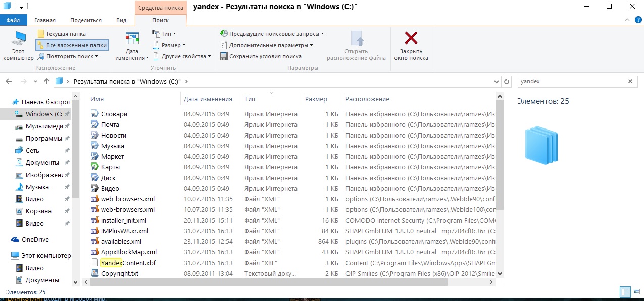Click the 'Этот компьютер' ribbon icon
Image resolution: width=644 pixels, height=301 pixels.
18,46
